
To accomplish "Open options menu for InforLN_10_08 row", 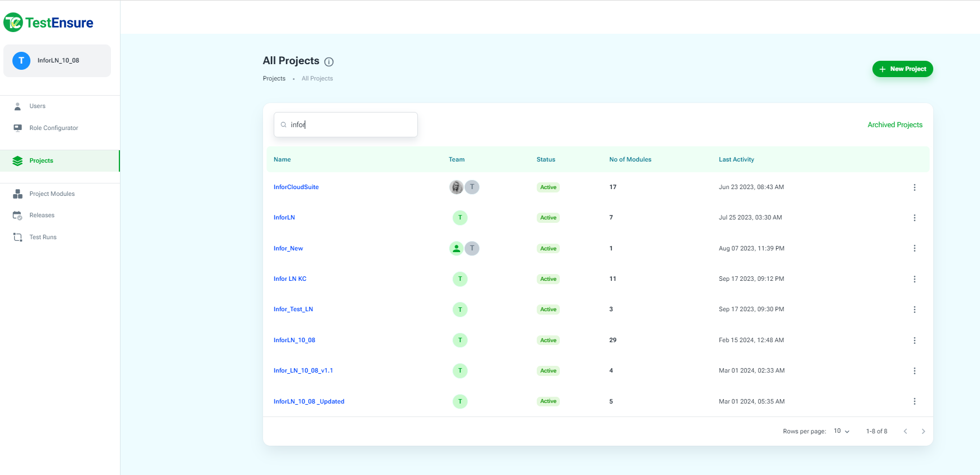I will pos(915,340).
